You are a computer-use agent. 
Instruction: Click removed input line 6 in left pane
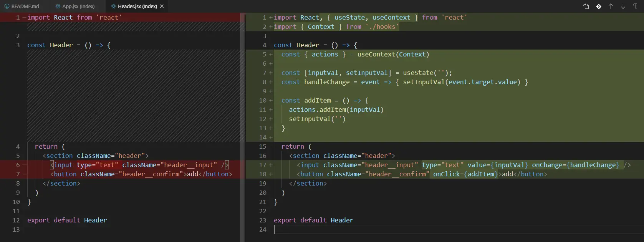click(139, 165)
